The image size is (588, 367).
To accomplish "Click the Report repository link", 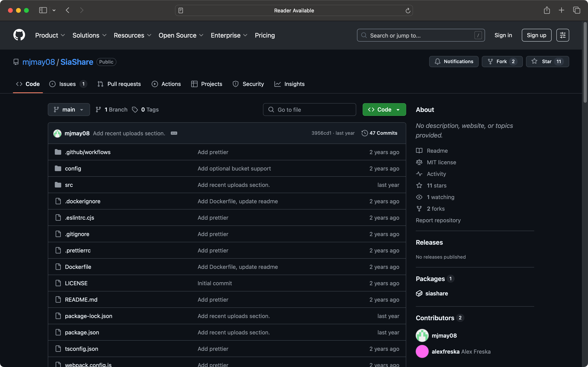I will (438, 220).
